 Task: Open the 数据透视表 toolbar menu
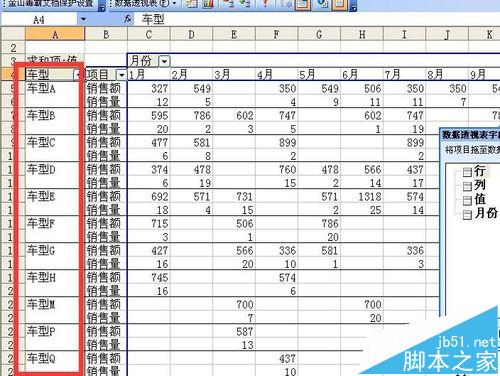tap(145, 3)
